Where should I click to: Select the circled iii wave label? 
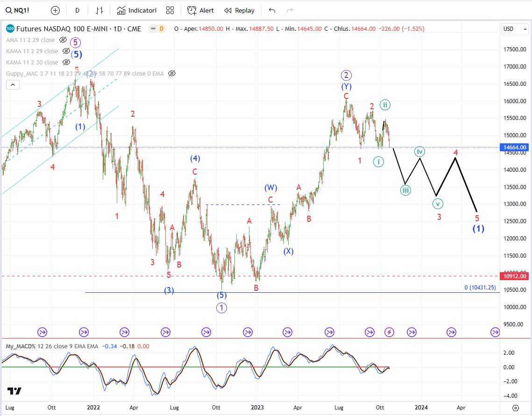click(405, 190)
